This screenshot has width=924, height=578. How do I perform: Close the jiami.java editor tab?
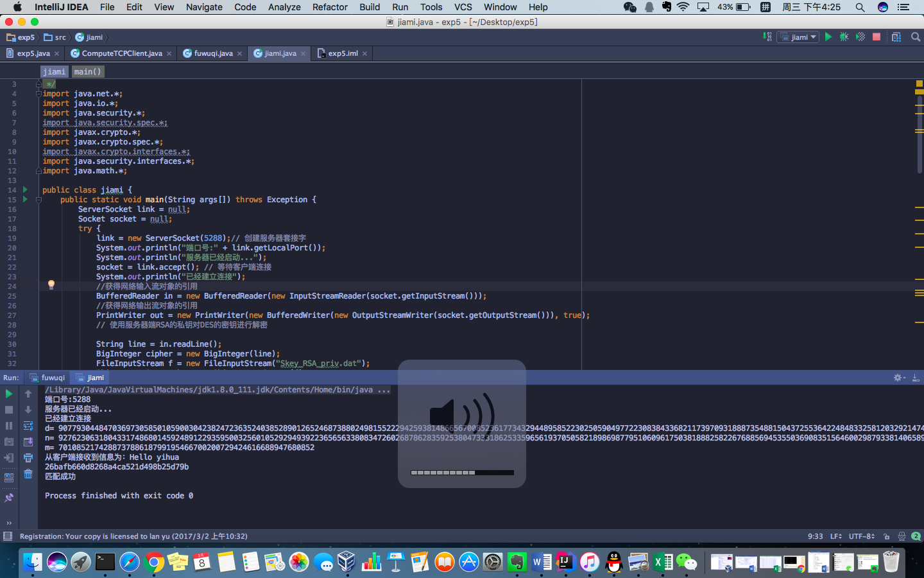click(x=303, y=53)
